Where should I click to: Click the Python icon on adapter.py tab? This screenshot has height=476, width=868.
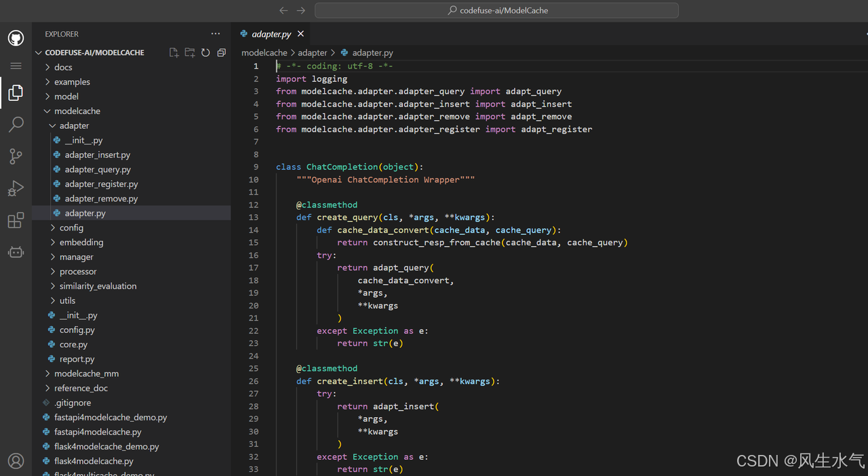click(244, 33)
